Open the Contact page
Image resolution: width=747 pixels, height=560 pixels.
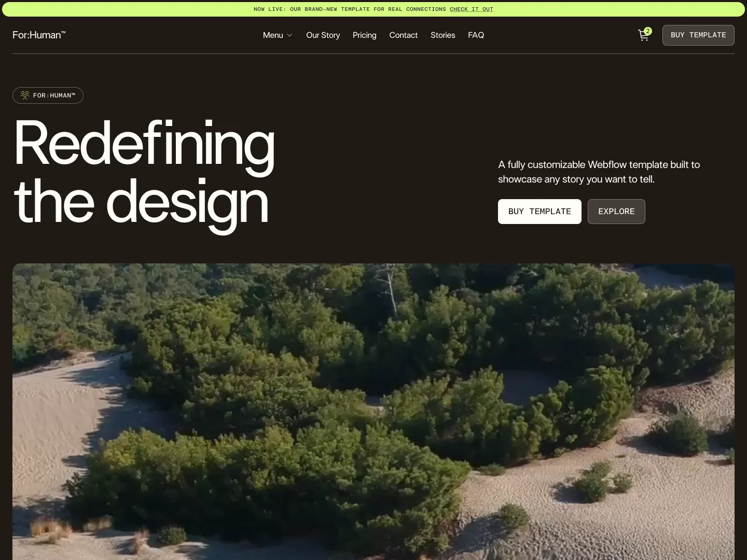pos(404,35)
